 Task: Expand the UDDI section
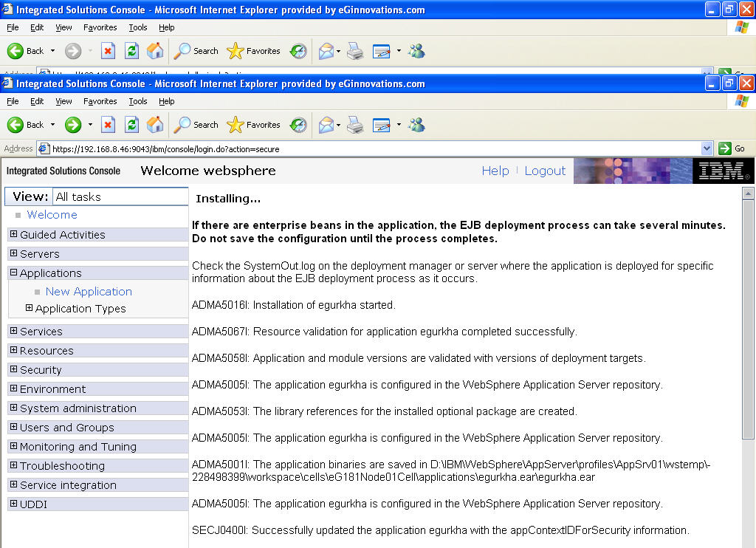13,504
